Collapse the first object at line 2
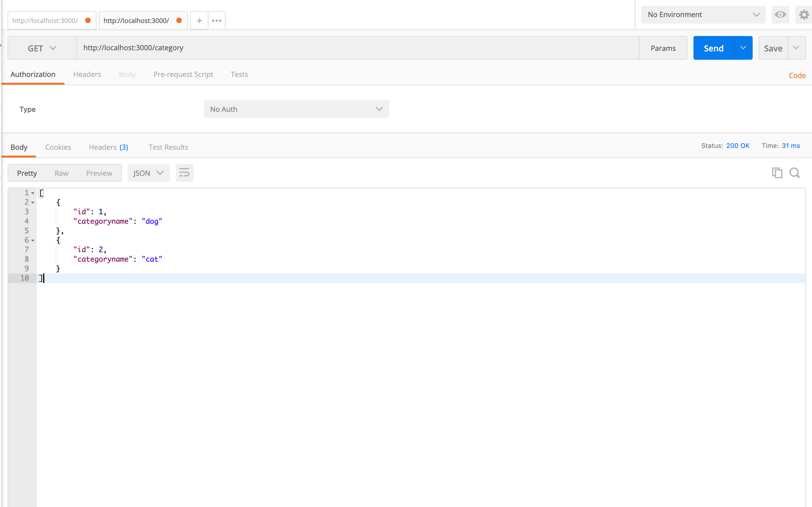 [33, 203]
